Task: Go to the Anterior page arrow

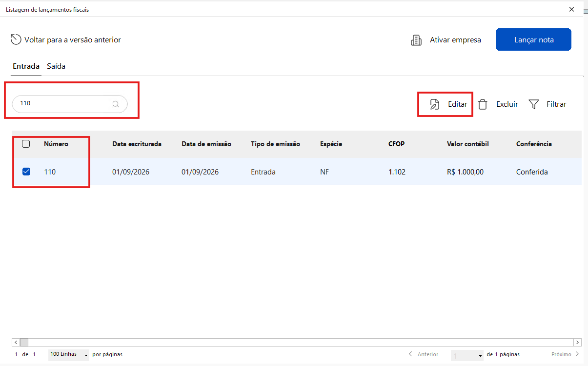Action: point(410,354)
